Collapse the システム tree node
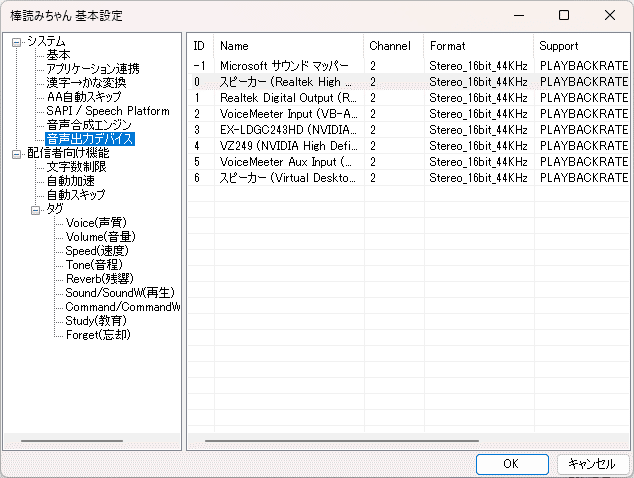 pyautogui.click(x=16, y=42)
